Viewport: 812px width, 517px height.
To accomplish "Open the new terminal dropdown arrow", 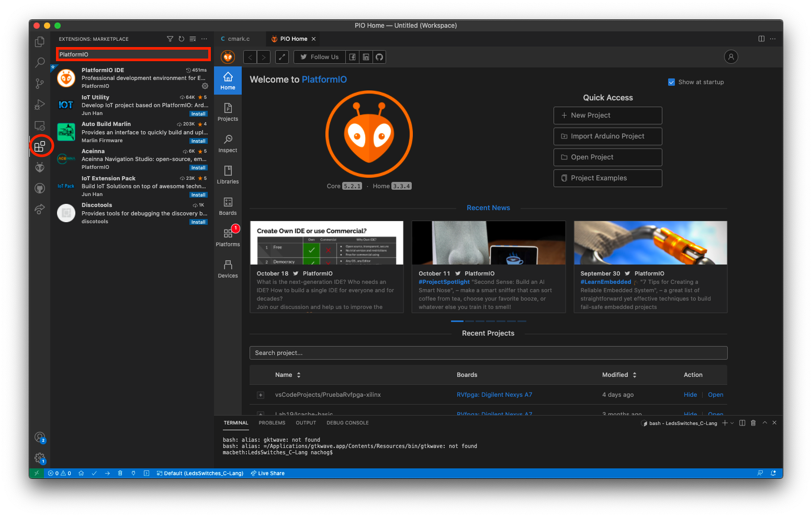I will click(732, 423).
